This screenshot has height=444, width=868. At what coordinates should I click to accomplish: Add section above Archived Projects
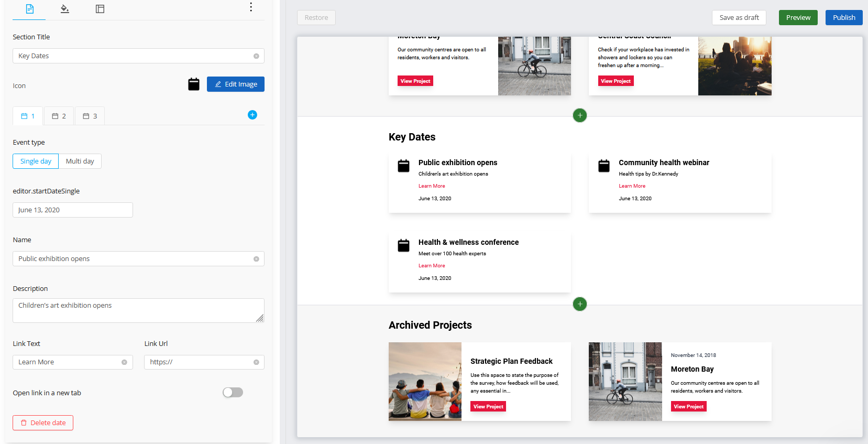(580, 304)
